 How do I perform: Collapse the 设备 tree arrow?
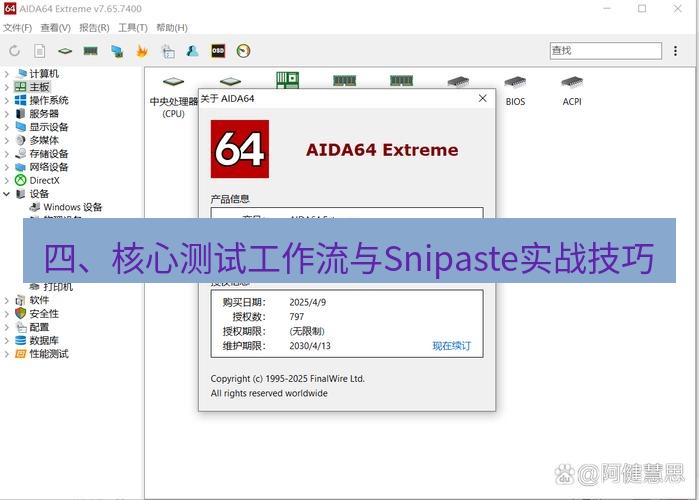pos(7,194)
